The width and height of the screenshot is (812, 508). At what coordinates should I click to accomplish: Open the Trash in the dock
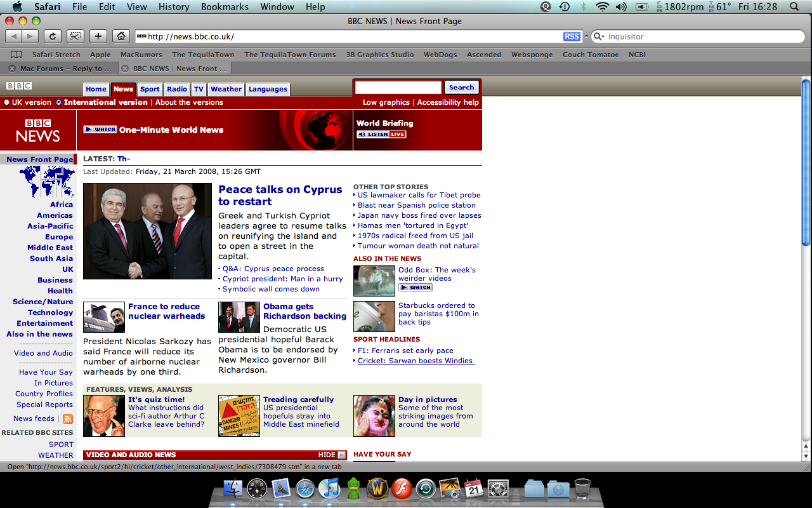tap(582, 489)
